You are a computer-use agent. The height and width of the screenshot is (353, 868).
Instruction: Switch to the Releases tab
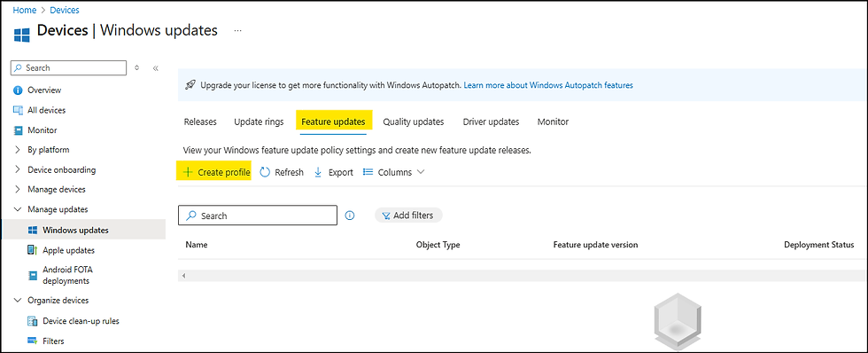click(200, 122)
